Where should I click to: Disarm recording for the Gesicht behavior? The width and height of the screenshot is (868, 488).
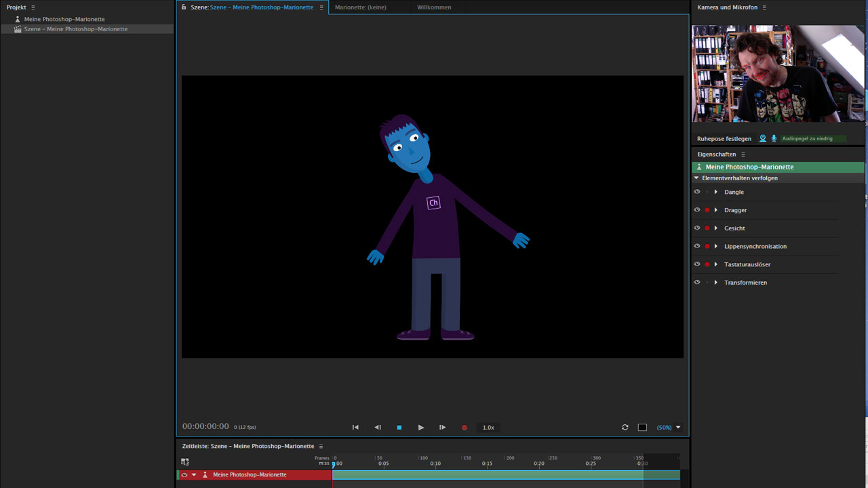pos(707,228)
